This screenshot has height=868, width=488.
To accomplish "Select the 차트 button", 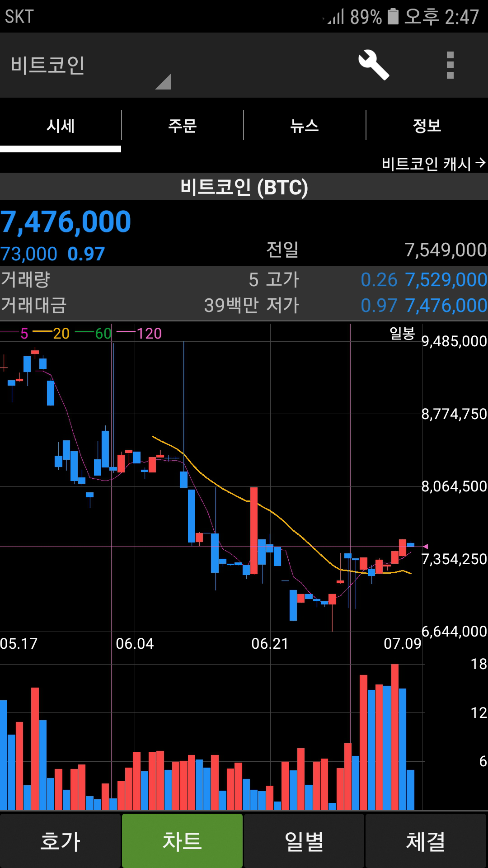I will pyautogui.click(x=182, y=841).
